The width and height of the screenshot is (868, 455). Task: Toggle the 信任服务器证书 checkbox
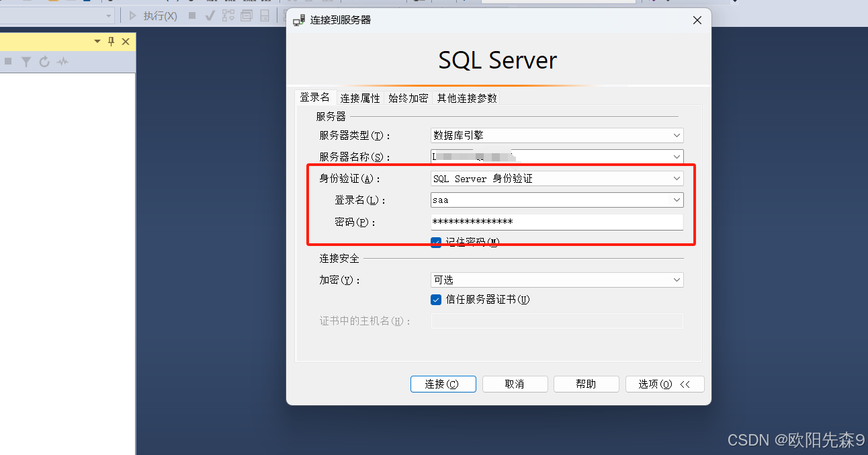(436, 300)
